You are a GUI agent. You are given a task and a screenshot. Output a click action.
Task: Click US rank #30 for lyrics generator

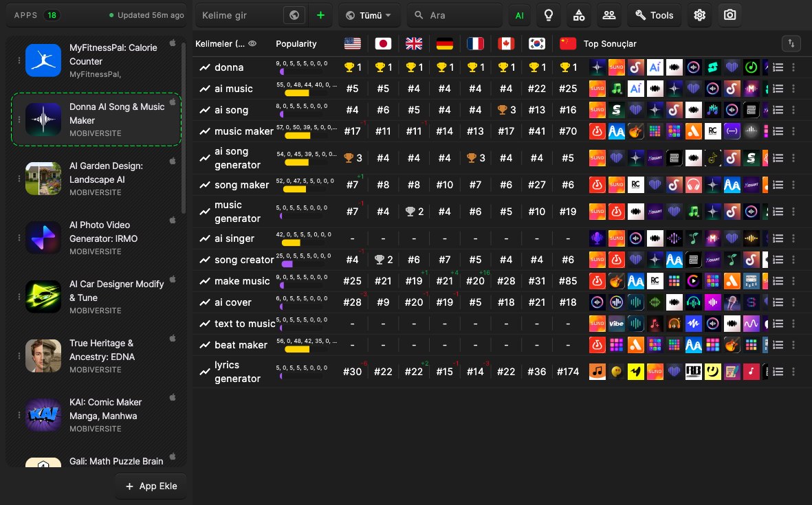point(353,372)
